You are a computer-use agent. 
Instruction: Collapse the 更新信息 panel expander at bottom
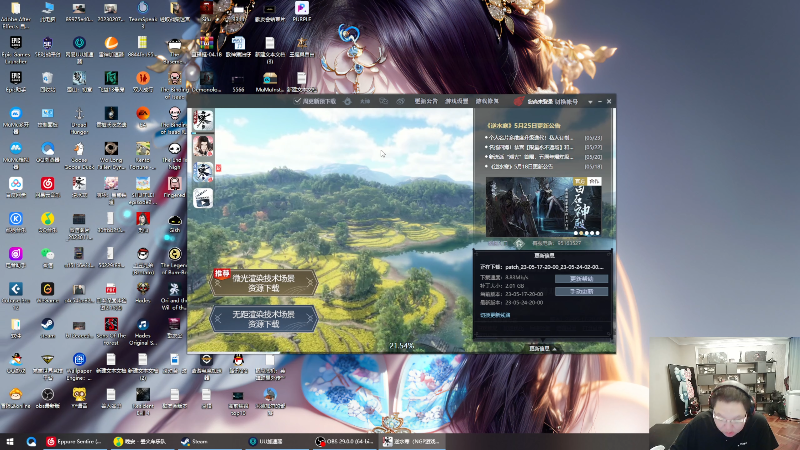543,348
